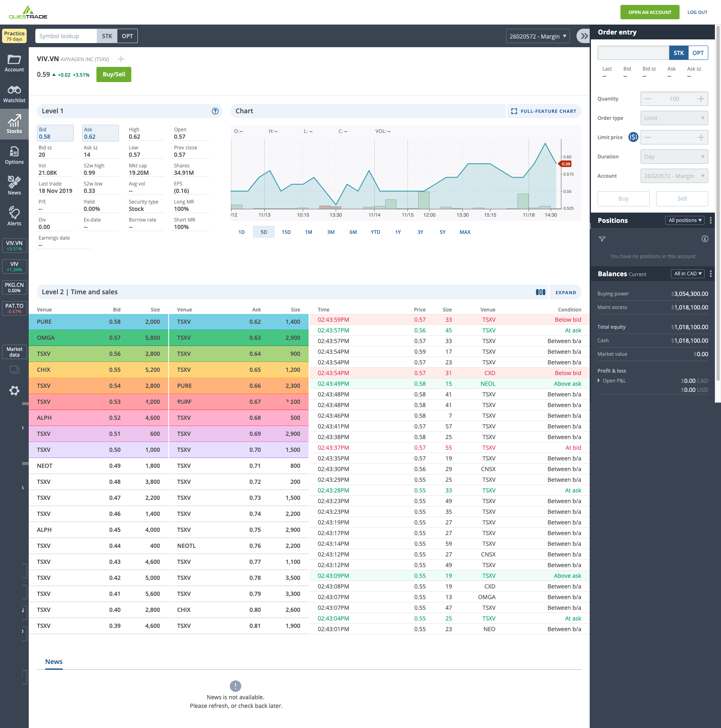
Task: Click the Sell order button
Action: pyautogui.click(x=682, y=199)
